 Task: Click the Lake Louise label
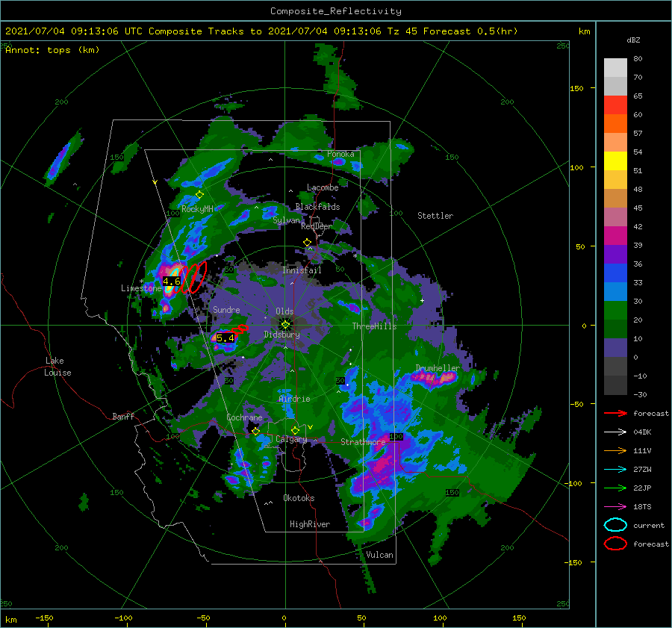(x=57, y=367)
